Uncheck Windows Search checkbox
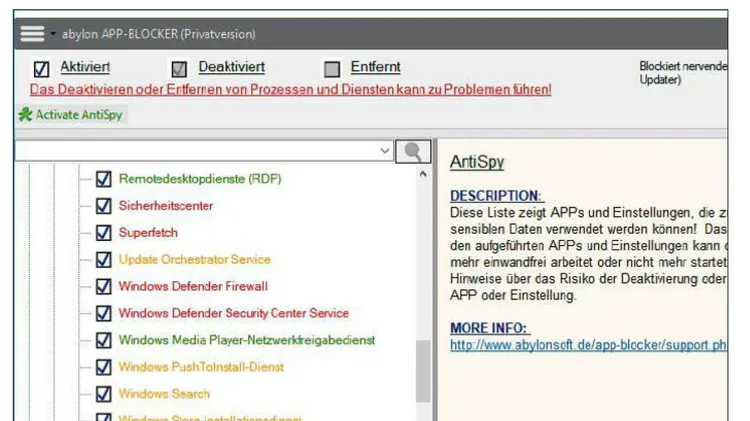This screenshot has width=750, height=421. (x=104, y=394)
